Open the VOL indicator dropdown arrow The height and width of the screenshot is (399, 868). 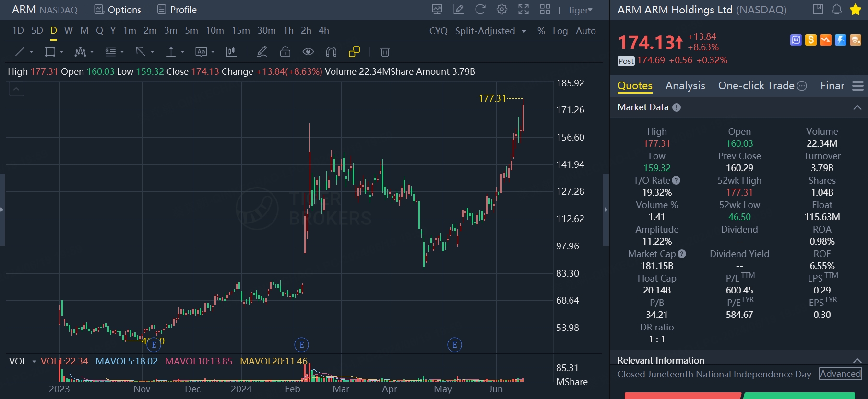click(34, 361)
